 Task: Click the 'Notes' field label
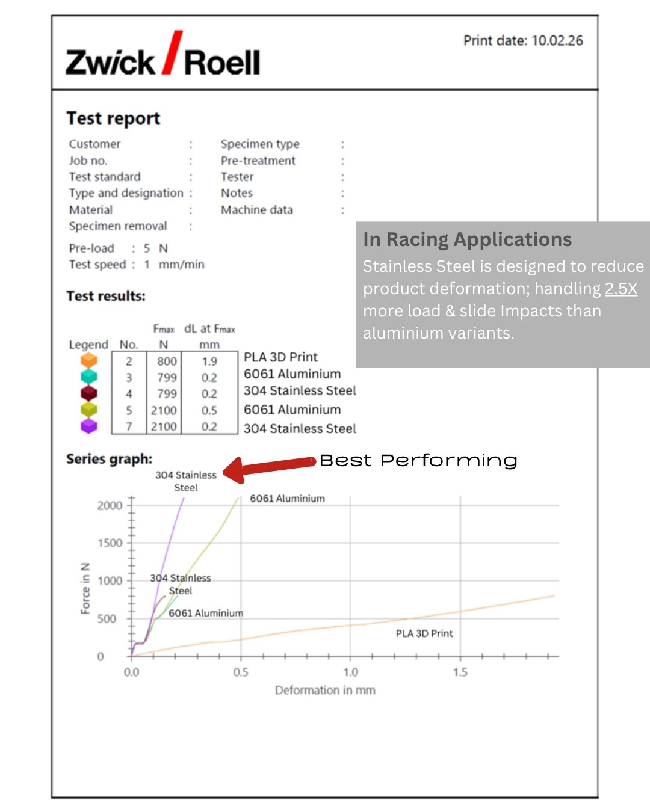(x=237, y=193)
